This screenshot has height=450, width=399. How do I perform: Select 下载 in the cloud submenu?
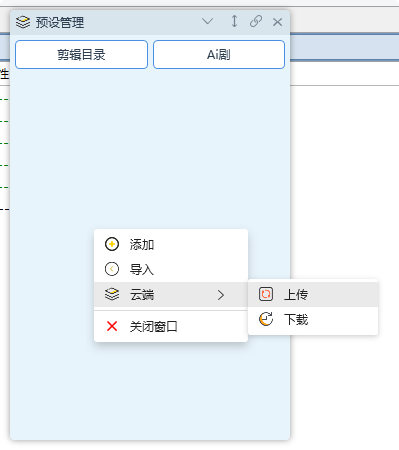point(313,319)
